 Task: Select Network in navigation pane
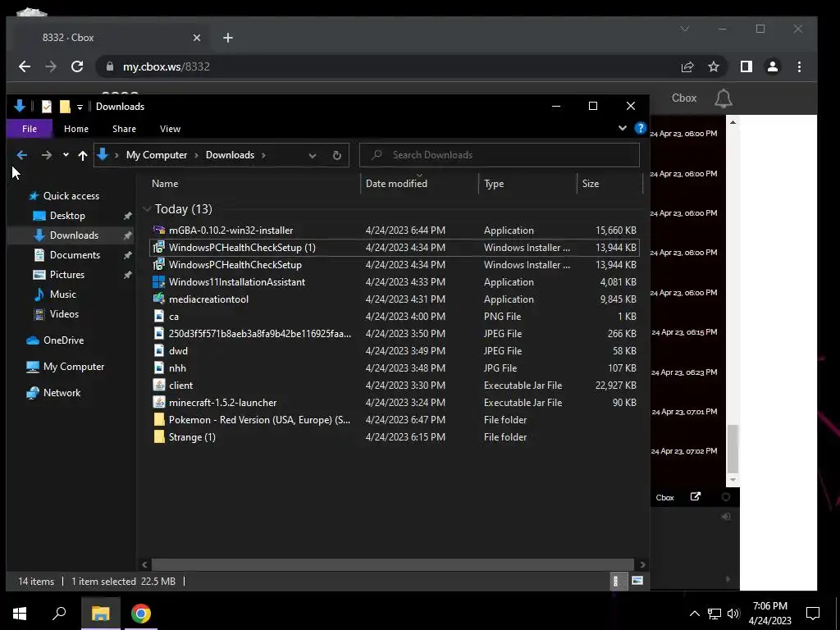click(62, 393)
